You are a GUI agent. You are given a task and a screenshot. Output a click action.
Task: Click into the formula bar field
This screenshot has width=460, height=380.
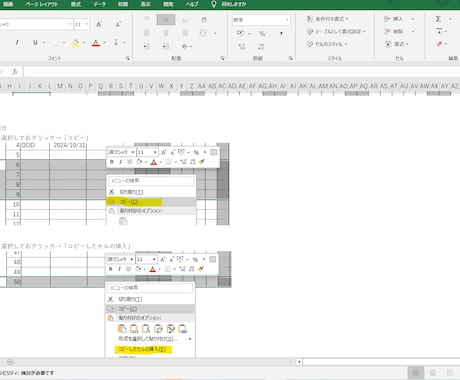click(x=242, y=71)
